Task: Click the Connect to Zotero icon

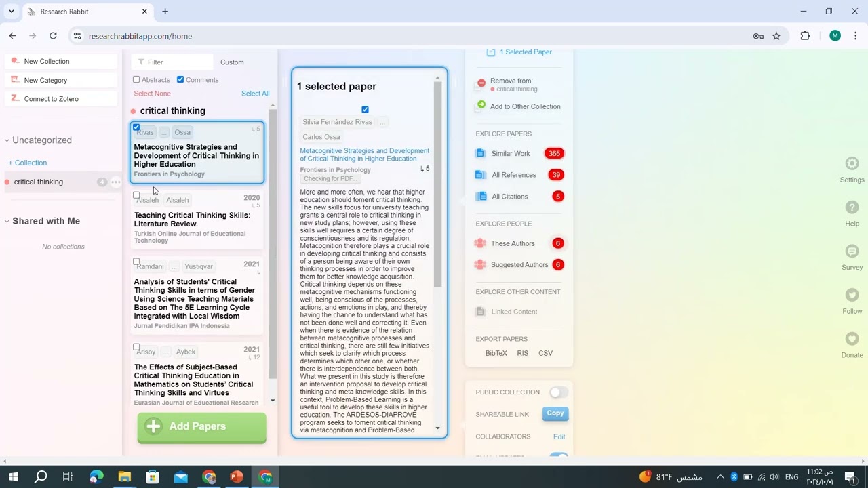Action: (15, 98)
